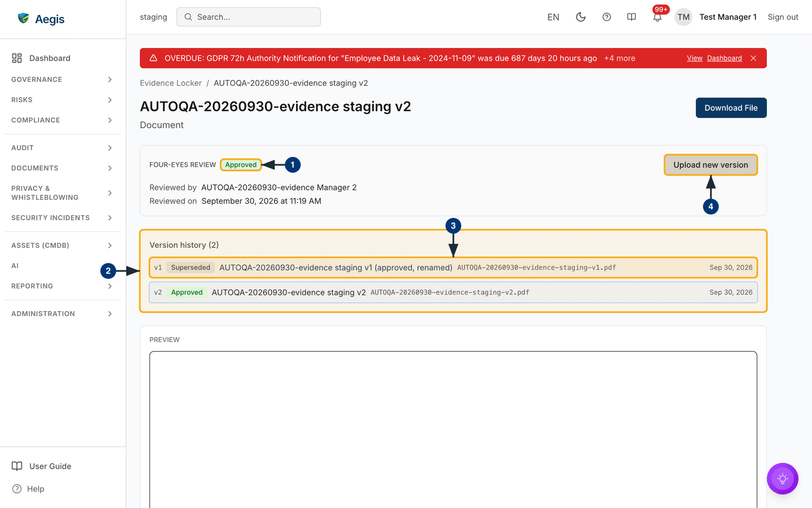Click the Superseded status badge
The width and height of the screenshot is (812, 508).
pyautogui.click(x=191, y=268)
